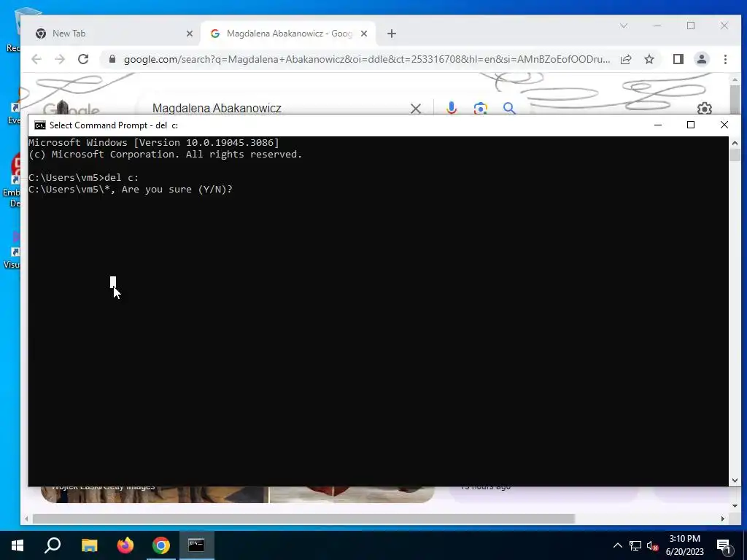The height and width of the screenshot is (560, 747).
Task: Go back in Chrome
Action: (36, 59)
